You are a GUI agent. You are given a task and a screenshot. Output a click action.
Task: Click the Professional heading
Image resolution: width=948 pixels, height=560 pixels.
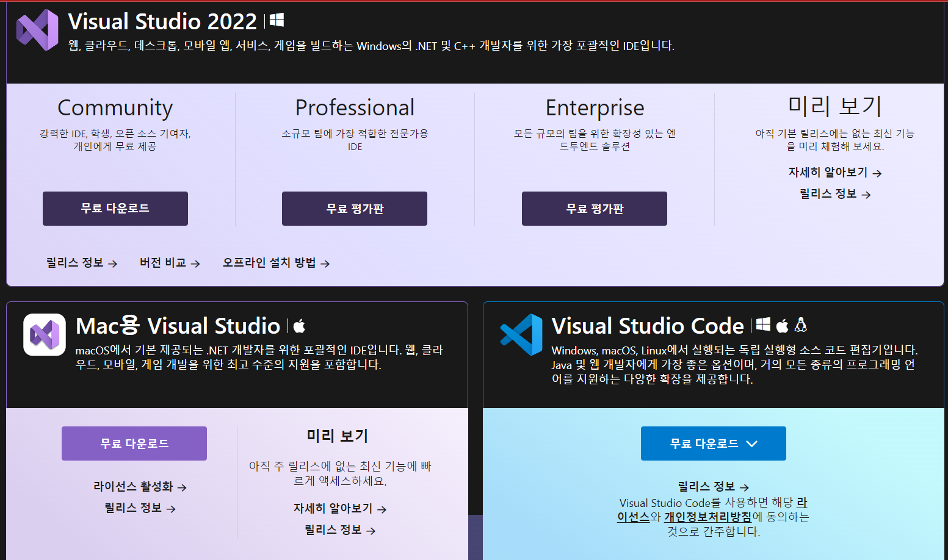(x=355, y=108)
